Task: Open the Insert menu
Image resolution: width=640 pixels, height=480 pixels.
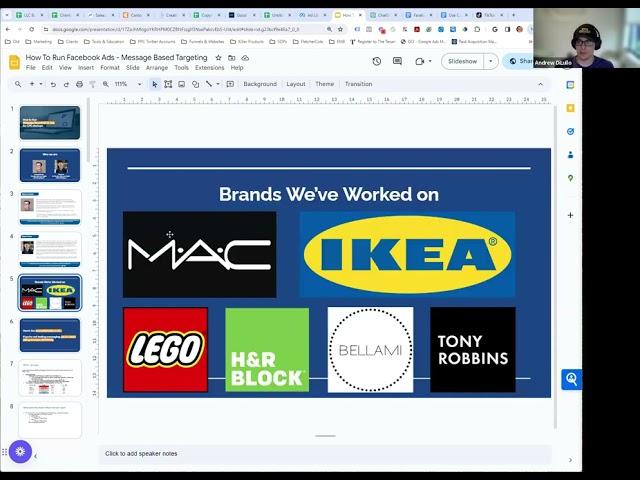Action: (86, 68)
